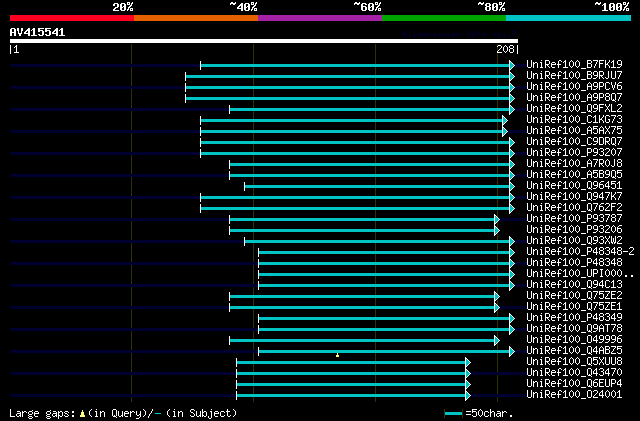Click the UniRef100_P48348-2 isoform label
Viewport: 640px width, 421px height.
coord(580,252)
